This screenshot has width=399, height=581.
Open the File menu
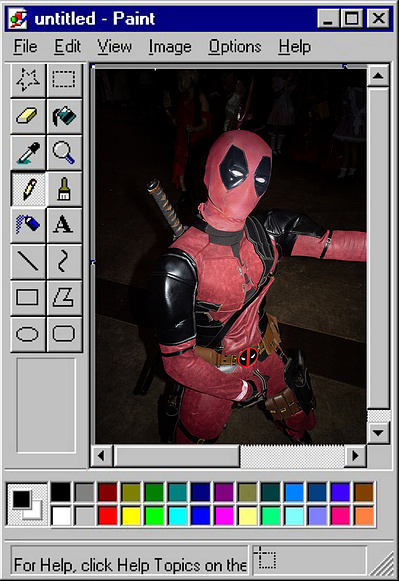tap(26, 47)
